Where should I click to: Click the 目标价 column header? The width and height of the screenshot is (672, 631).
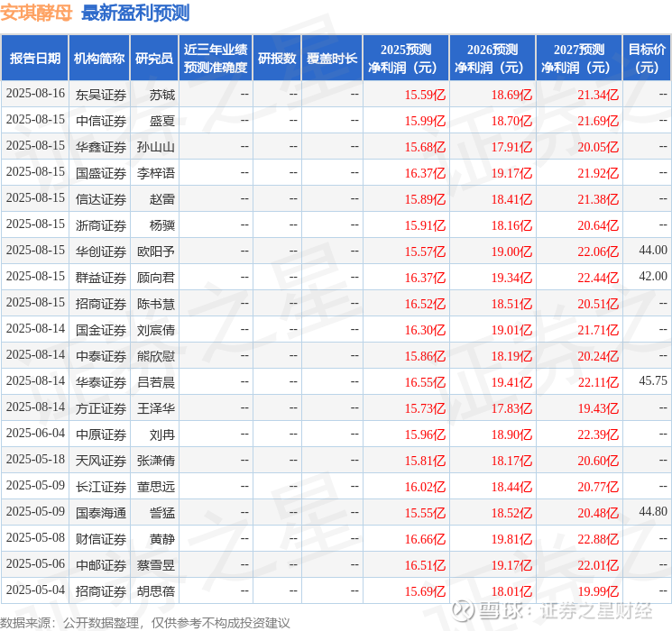click(647, 59)
